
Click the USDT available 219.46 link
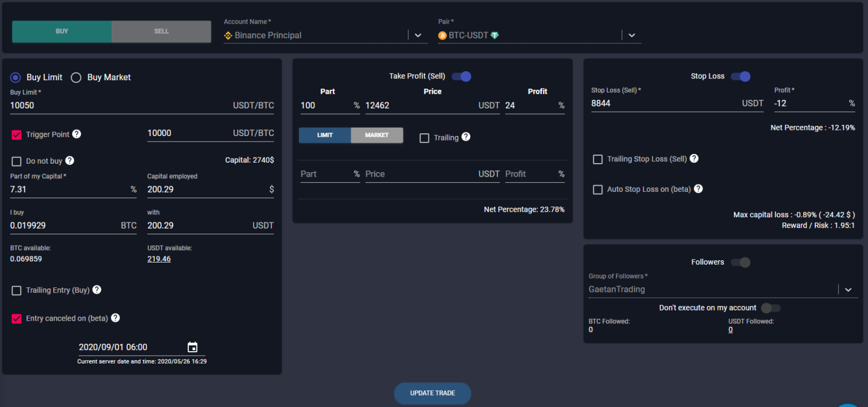[159, 259]
